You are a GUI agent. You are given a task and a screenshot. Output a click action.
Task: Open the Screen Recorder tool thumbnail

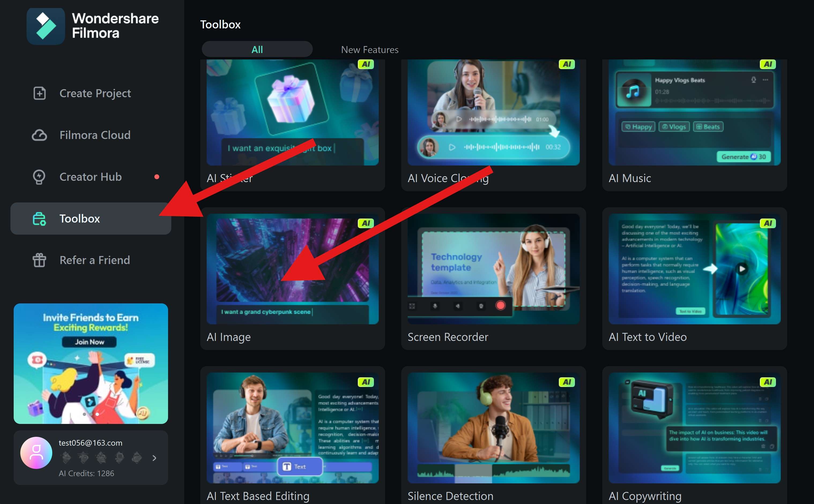point(494,269)
